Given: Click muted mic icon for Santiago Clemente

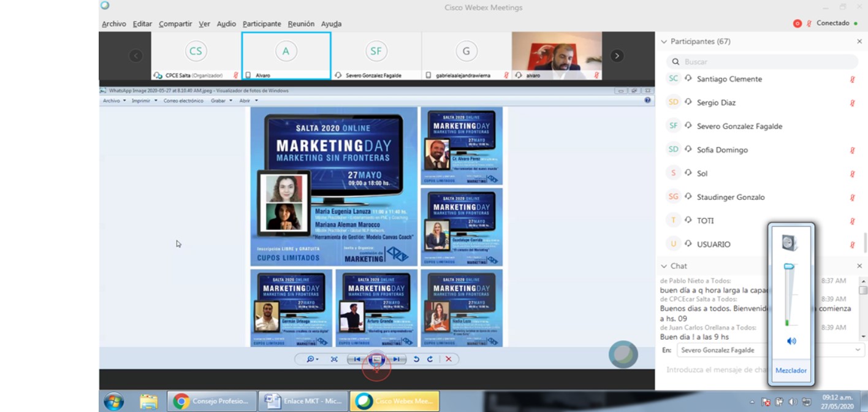Looking at the screenshot, I should (852, 79).
